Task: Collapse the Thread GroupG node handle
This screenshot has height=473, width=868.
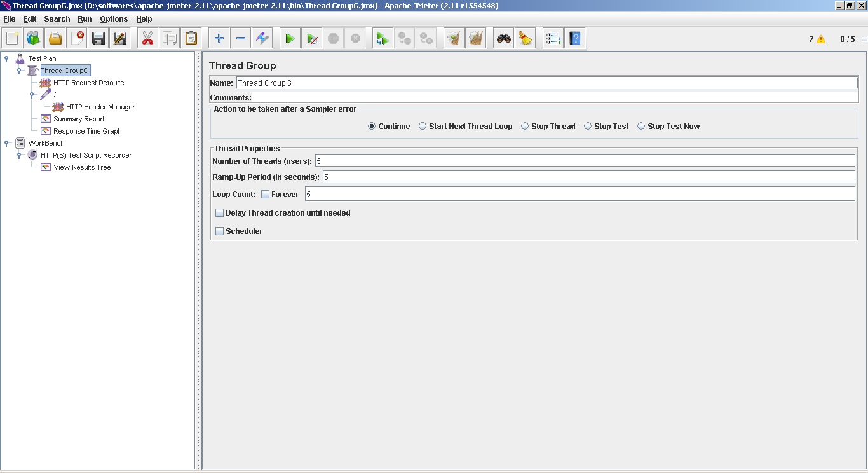Action: (19, 71)
